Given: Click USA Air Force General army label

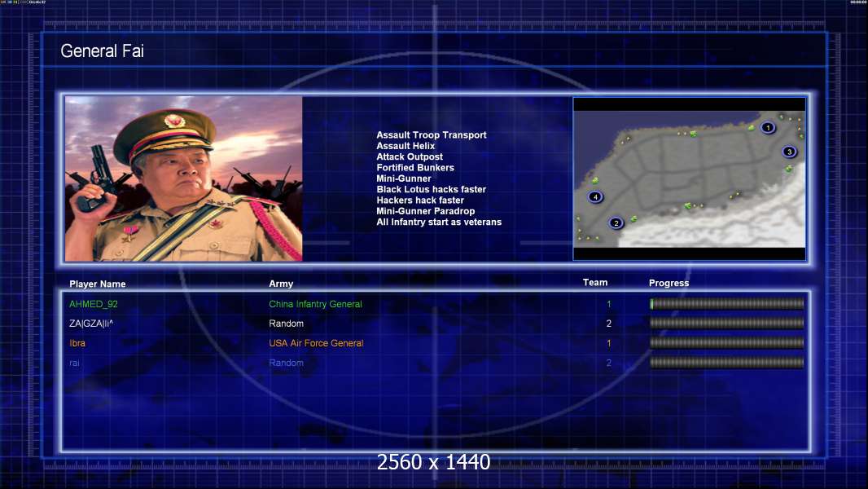Looking at the screenshot, I should pos(316,343).
